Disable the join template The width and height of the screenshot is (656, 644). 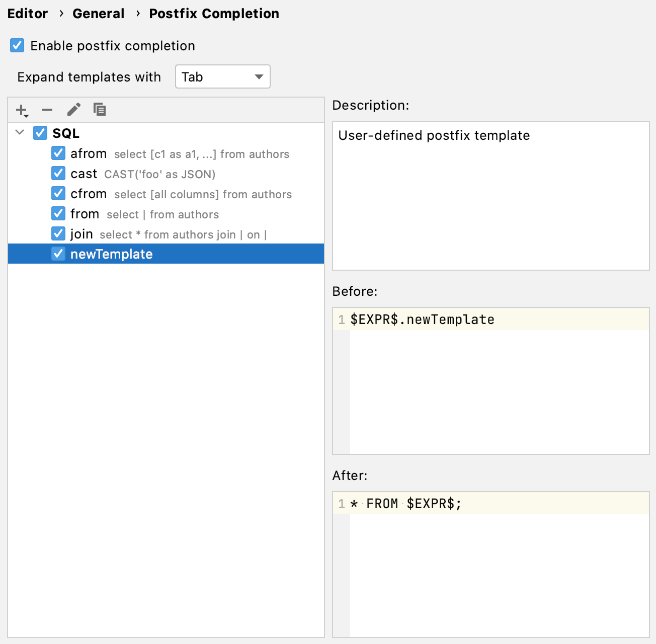coord(58,233)
